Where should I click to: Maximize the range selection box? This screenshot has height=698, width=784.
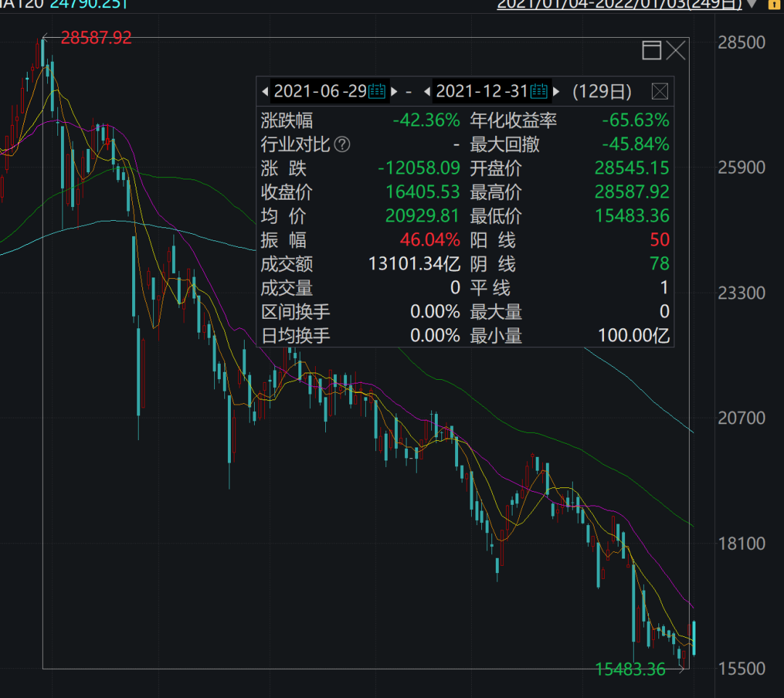coord(651,51)
